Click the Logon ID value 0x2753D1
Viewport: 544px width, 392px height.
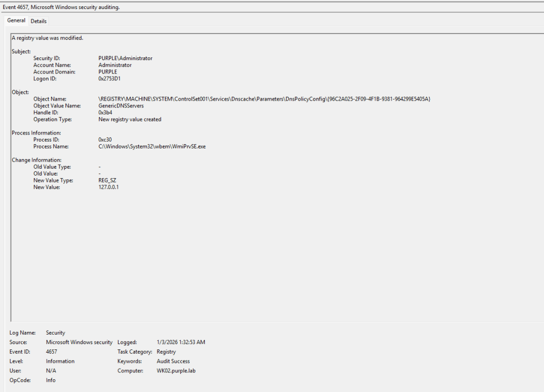111,79
